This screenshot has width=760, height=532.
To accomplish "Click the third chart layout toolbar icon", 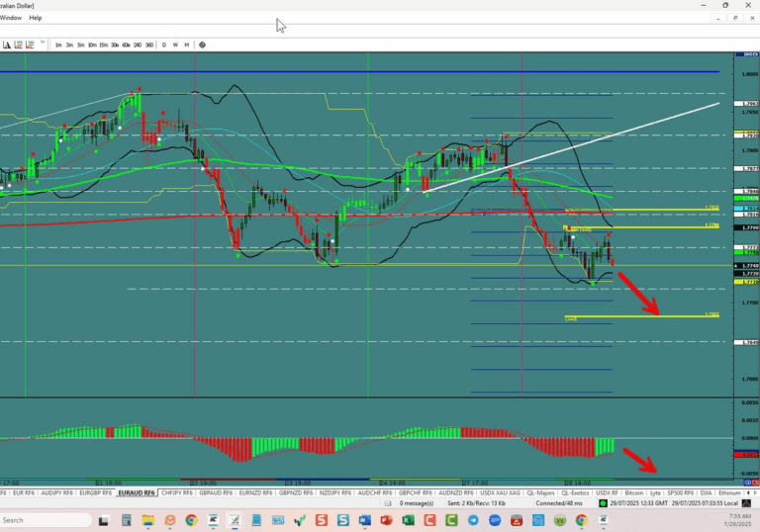I will coord(30,44).
